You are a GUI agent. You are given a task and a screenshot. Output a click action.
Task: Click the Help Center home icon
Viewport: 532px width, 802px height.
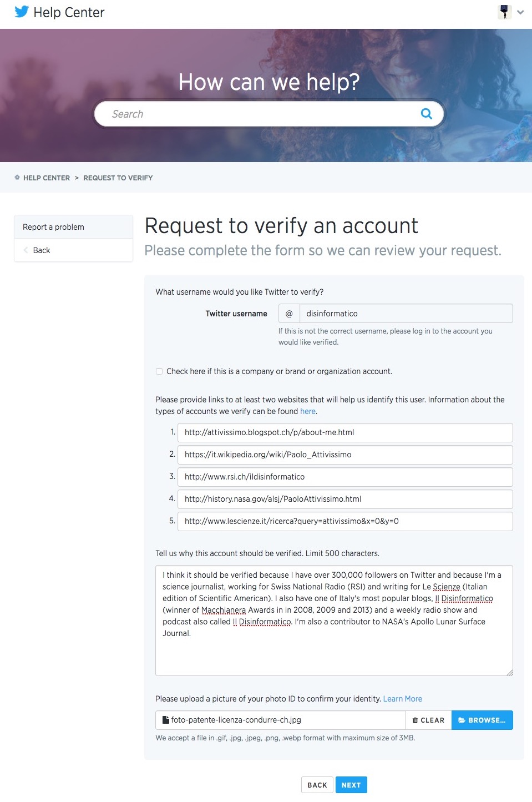[x=17, y=178]
